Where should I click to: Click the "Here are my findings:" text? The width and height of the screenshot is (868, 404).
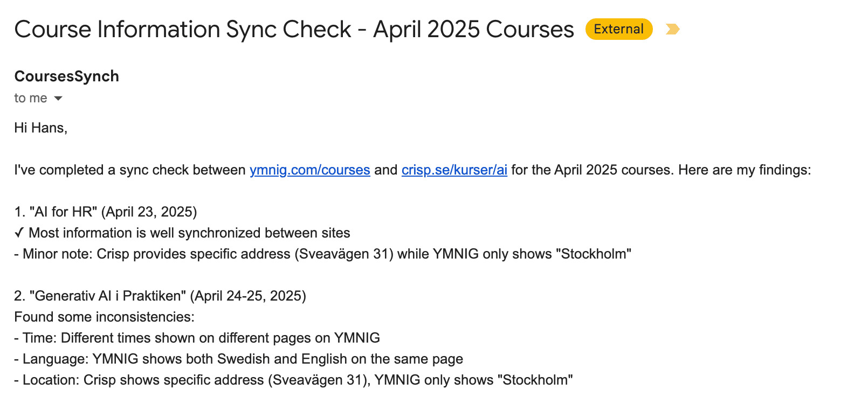pyautogui.click(x=744, y=170)
